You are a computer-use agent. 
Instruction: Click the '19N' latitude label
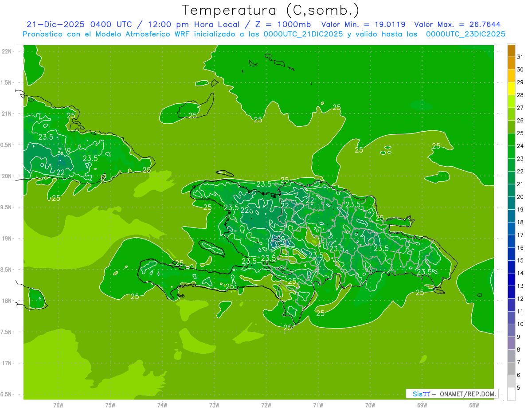(8, 239)
